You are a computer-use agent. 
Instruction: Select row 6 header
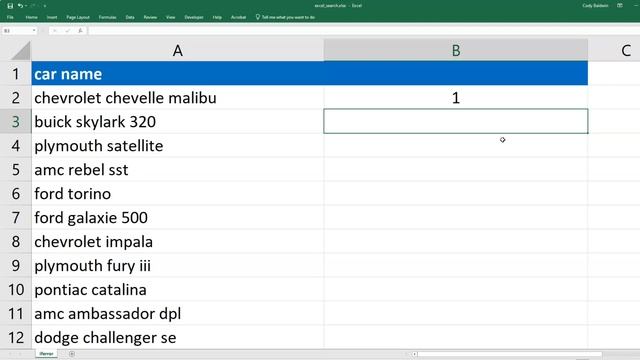[x=16, y=194]
